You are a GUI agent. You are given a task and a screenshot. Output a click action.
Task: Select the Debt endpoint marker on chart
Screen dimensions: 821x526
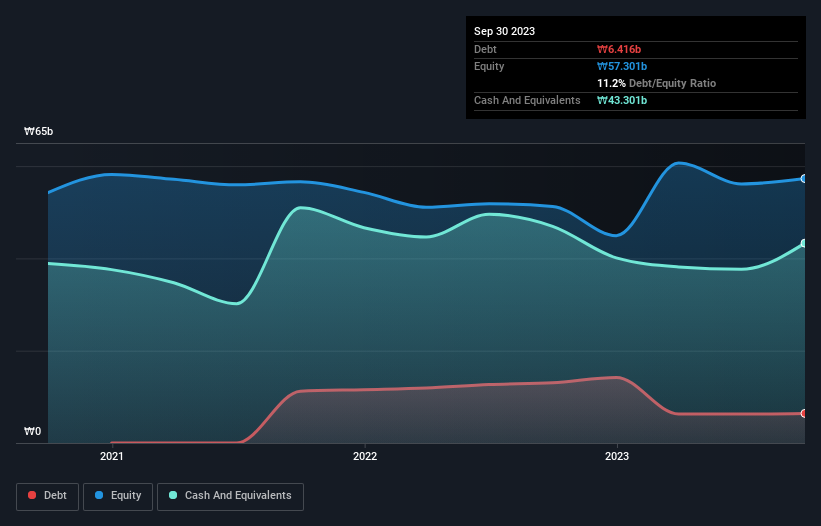coord(804,413)
